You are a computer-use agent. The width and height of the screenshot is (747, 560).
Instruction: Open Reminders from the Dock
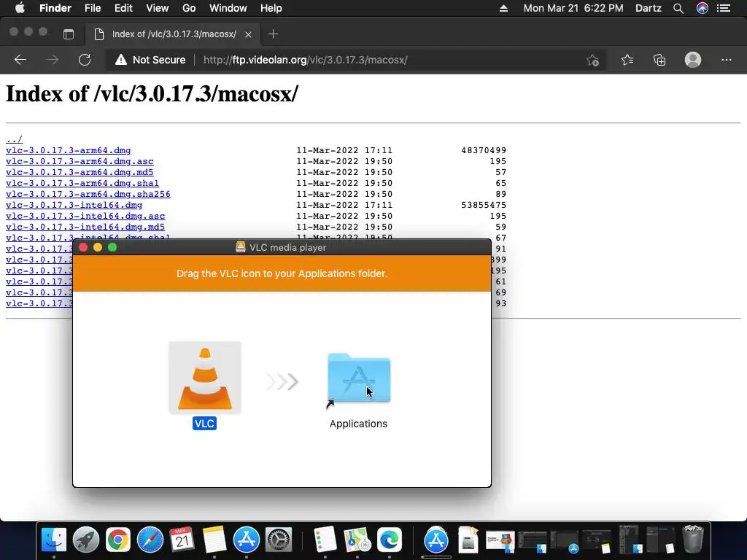click(325, 540)
